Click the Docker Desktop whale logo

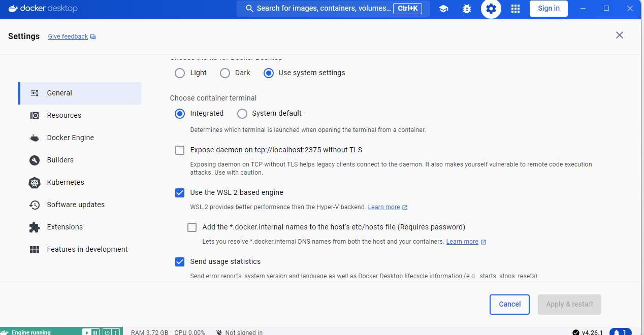coord(13,8)
